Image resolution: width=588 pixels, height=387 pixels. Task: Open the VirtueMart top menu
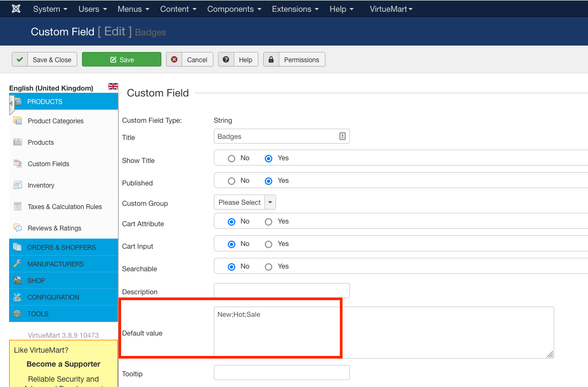click(391, 9)
